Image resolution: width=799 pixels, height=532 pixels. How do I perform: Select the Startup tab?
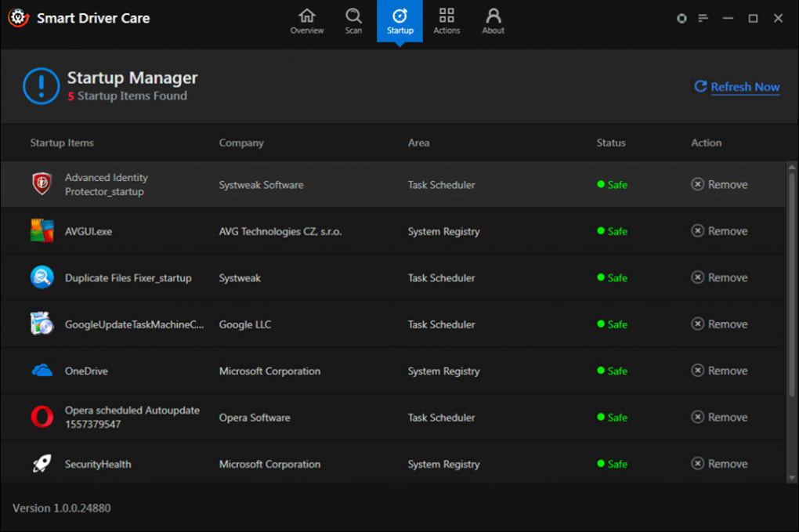click(x=399, y=19)
